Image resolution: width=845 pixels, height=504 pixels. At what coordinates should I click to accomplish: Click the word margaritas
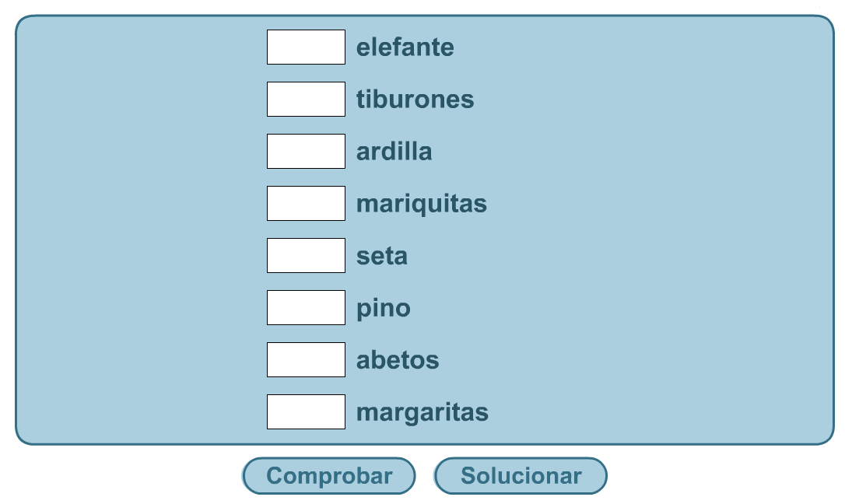pyautogui.click(x=422, y=411)
